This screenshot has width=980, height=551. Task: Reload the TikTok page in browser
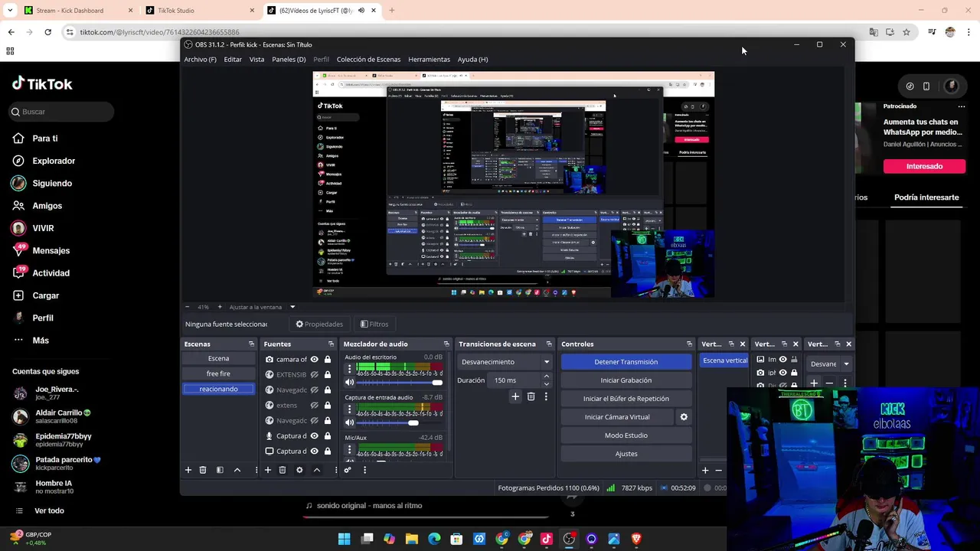point(47,32)
